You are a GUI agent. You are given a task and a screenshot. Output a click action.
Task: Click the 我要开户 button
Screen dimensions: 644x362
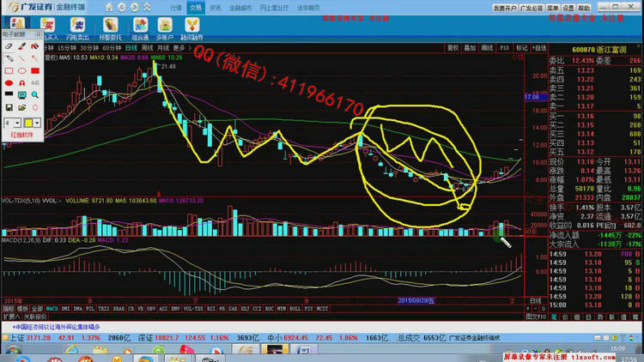[505, 8]
